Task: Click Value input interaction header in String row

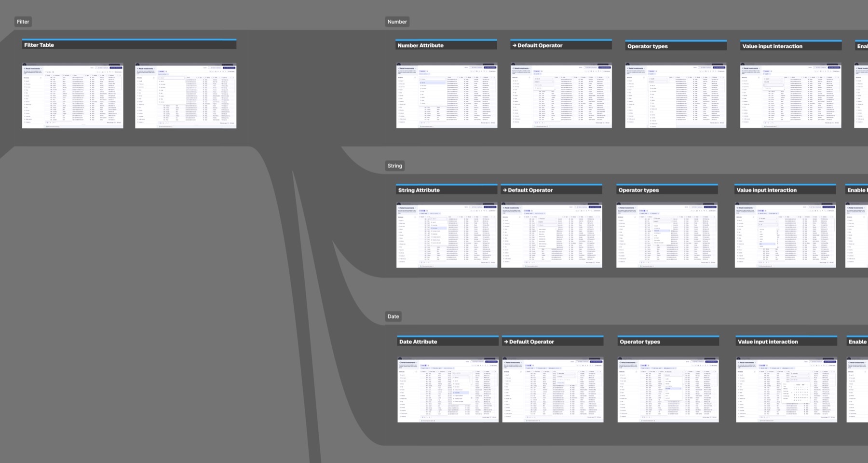Action: pos(785,190)
